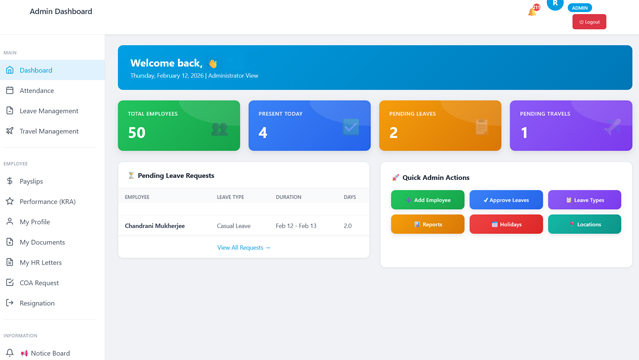This screenshot has width=639, height=360.
Task: Go to Travel Management
Action: [x=52, y=131]
